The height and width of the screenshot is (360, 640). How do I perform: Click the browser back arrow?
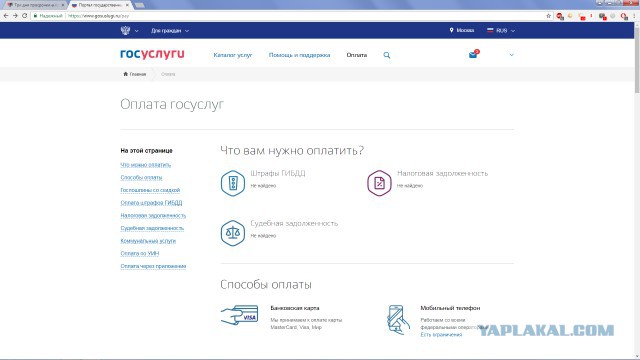tap(6, 16)
